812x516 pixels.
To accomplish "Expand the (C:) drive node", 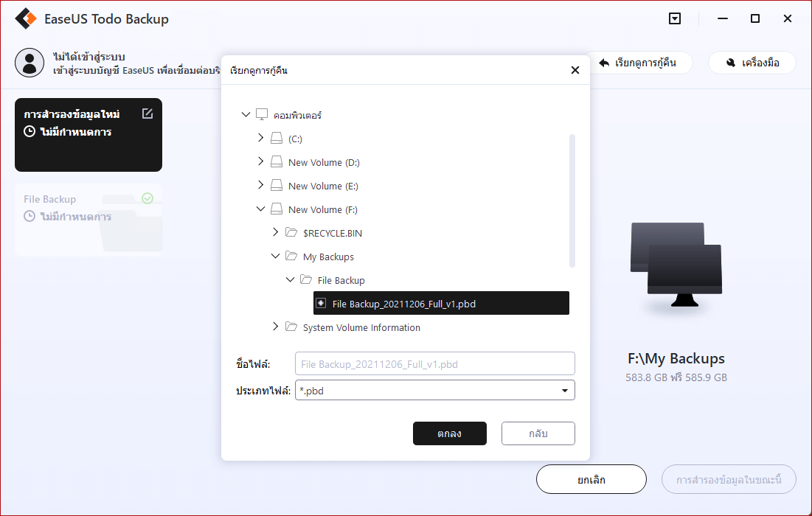I will pos(261,138).
